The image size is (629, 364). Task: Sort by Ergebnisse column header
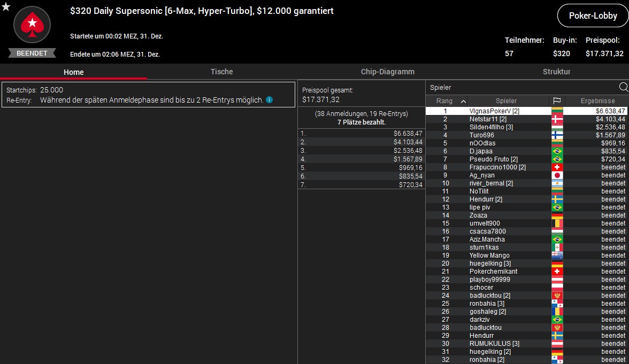point(597,101)
